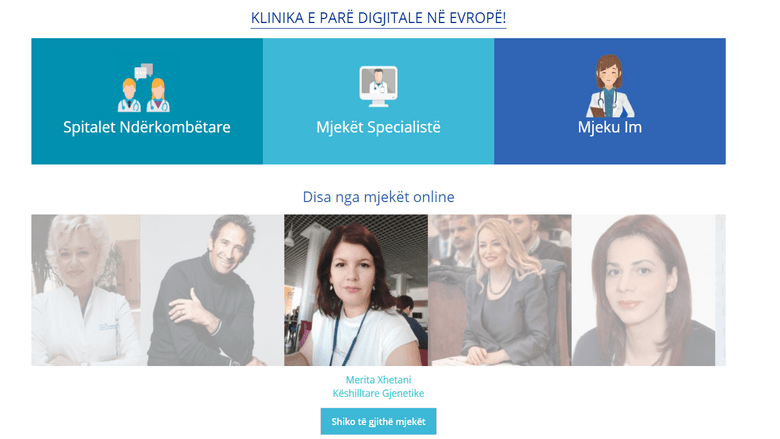The height and width of the screenshot is (439, 780).
Task: Click the female doctor with clipboard icon
Action: point(609,86)
